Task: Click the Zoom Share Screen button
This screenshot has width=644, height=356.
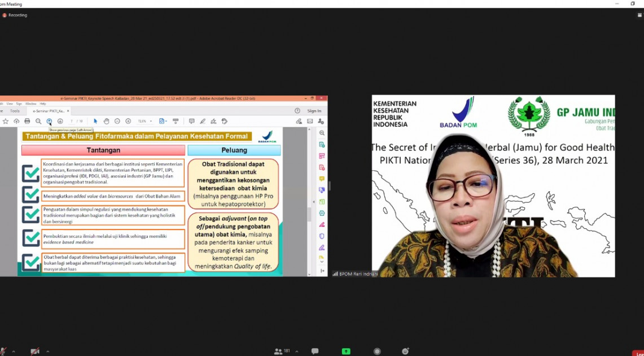Action: 346,351
